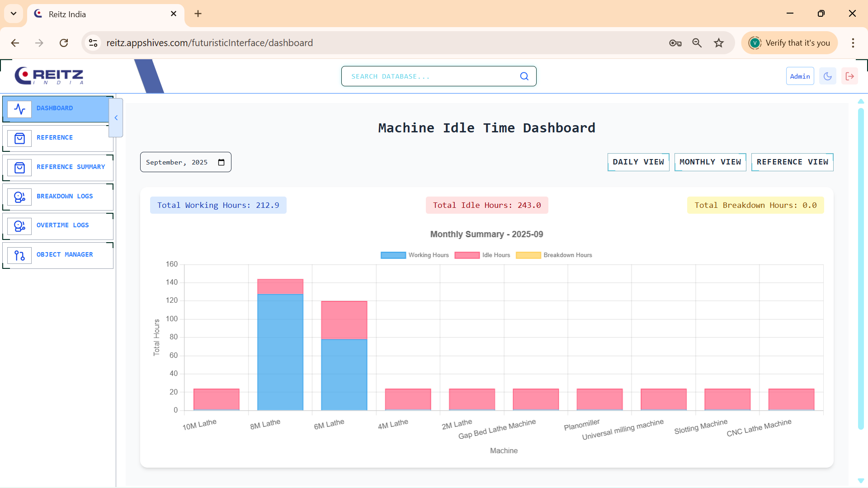Open the month picker calendar icon
This screenshot has width=868, height=488.
[x=221, y=162]
